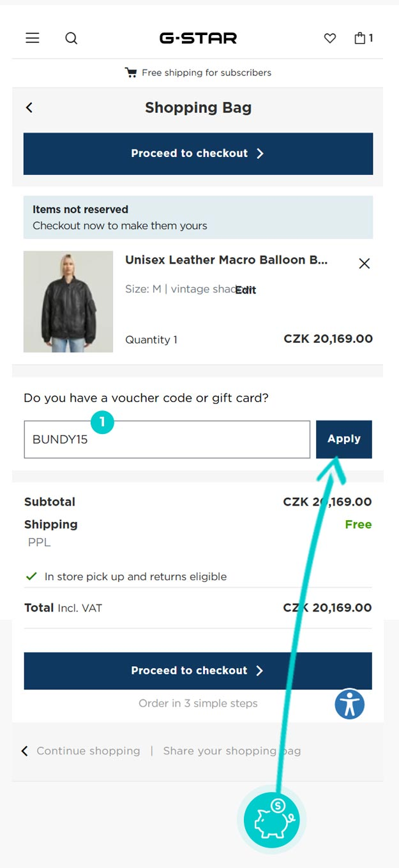Select the voucher code input field
399x868 pixels.
tap(166, 438)
